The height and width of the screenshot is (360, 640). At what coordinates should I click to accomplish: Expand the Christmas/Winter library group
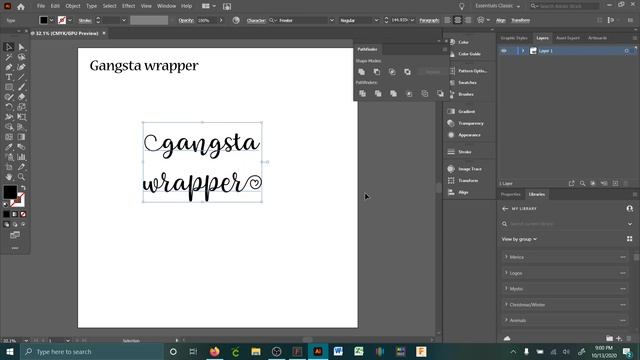tap(506, 304)
